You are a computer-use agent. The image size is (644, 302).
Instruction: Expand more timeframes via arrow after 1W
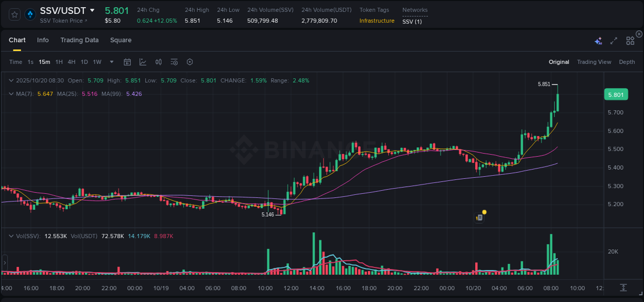coord(111,62)
